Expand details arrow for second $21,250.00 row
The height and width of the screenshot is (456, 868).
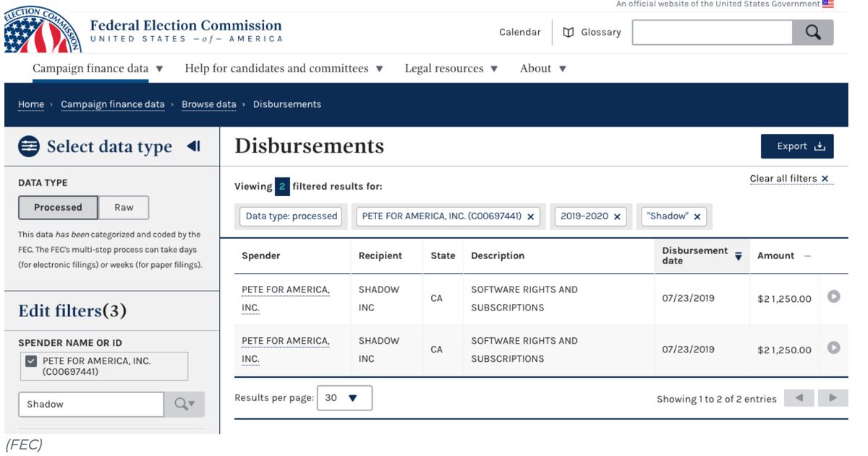click(833, 347)
